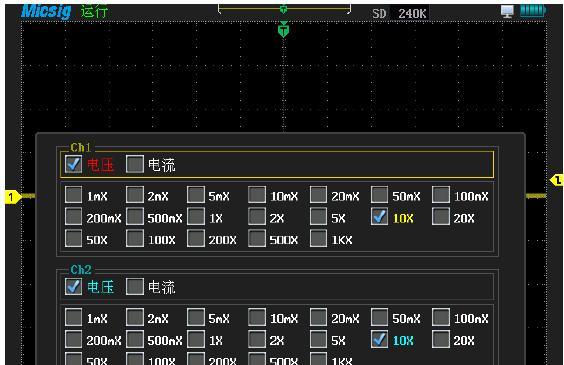Select Ch2 200mX probe ratio

coord(74,339)
